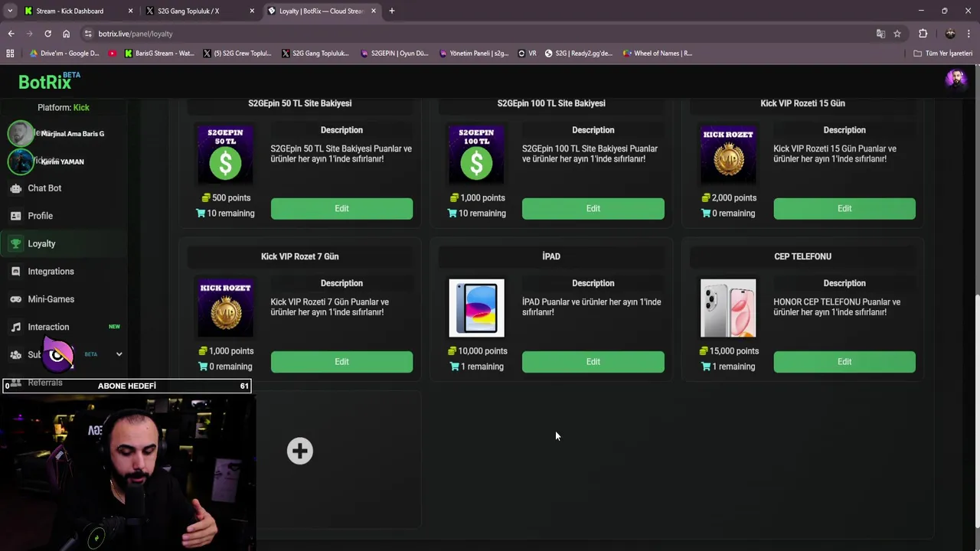
Task: Open the Chat Bot sidebar icon
Action: coord(15,188)
